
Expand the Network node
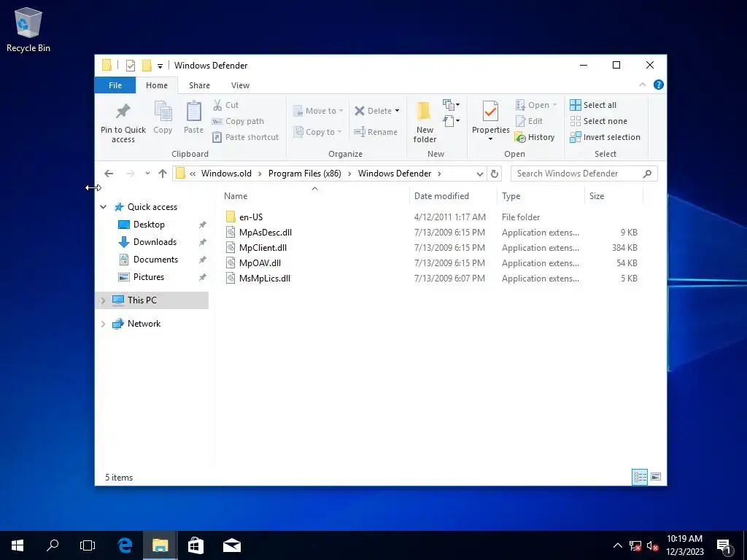(103, 324)
